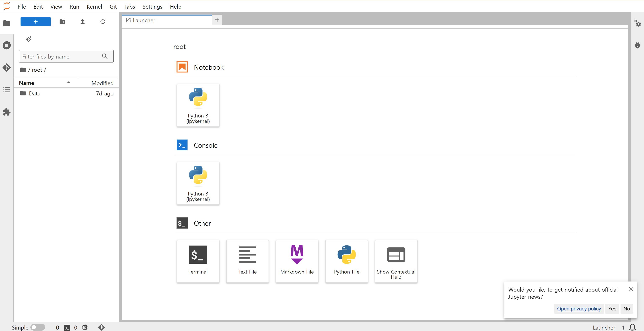Sort files by Name column header

coord(46,83)
